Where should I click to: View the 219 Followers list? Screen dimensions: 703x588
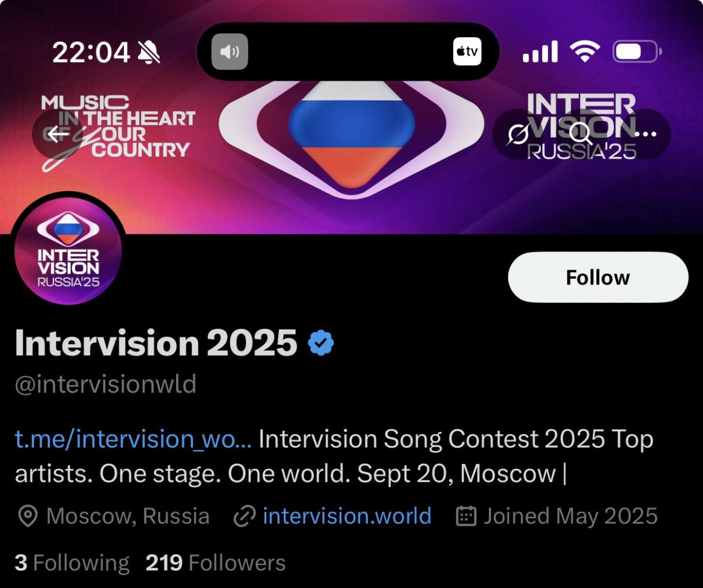[x=215, y=563]
